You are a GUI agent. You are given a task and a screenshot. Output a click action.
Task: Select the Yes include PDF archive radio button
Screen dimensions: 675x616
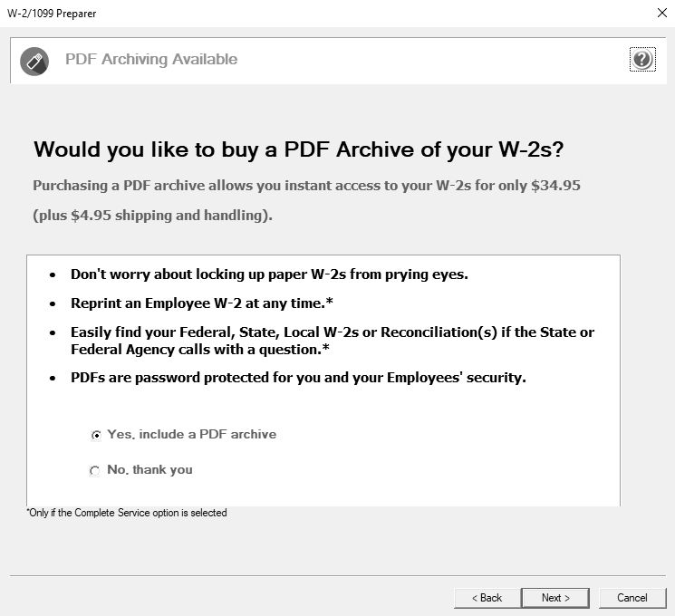coord(96,435)
